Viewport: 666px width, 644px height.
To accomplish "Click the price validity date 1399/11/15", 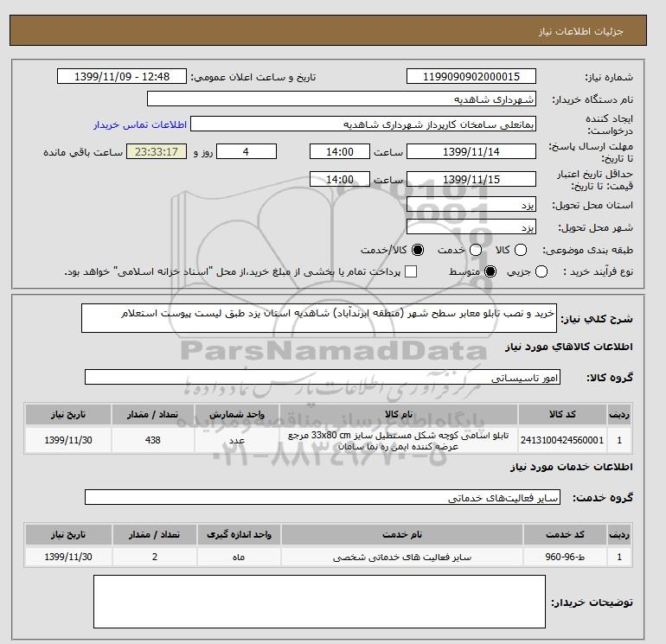I will point(471,179).
